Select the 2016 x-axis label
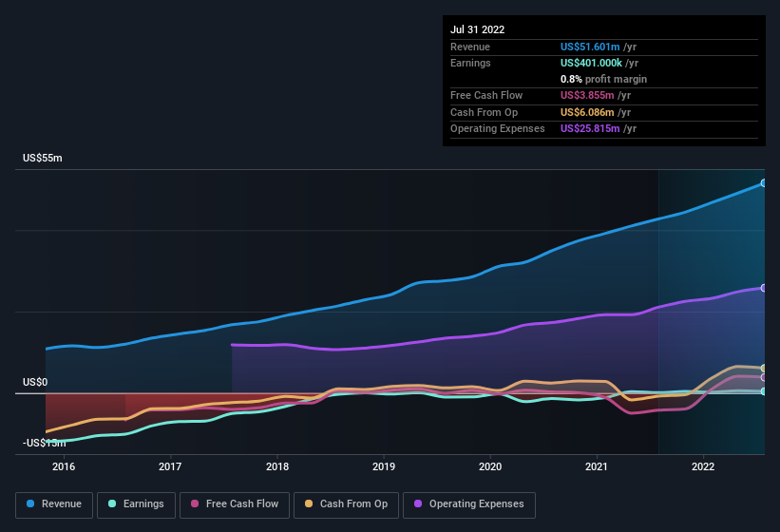 pyautogui.click(x=64, y=466)
